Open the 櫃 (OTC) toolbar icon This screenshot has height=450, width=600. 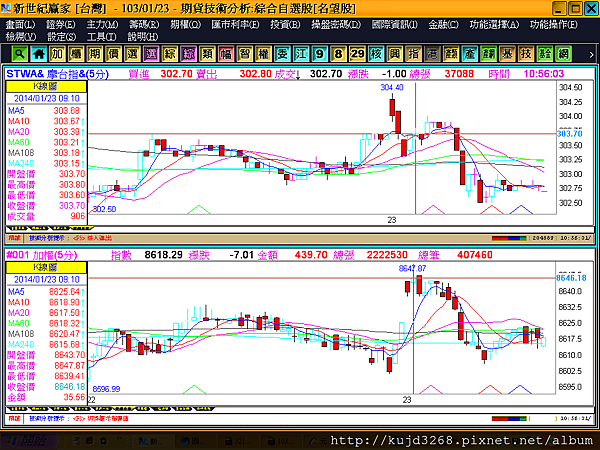(76, 54)
